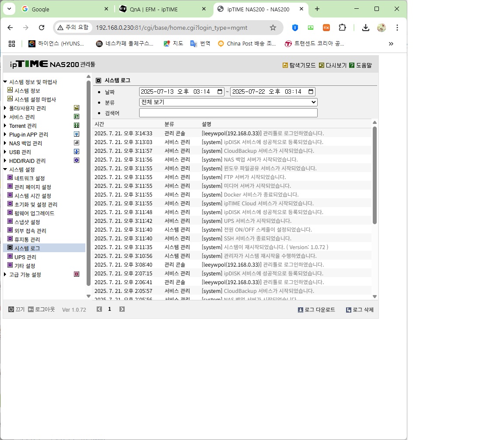Viewport: 504px width, 440px height.
Task: Click the 끄기 power-off button
Action: pyautogui.click(x=16, y=309)
